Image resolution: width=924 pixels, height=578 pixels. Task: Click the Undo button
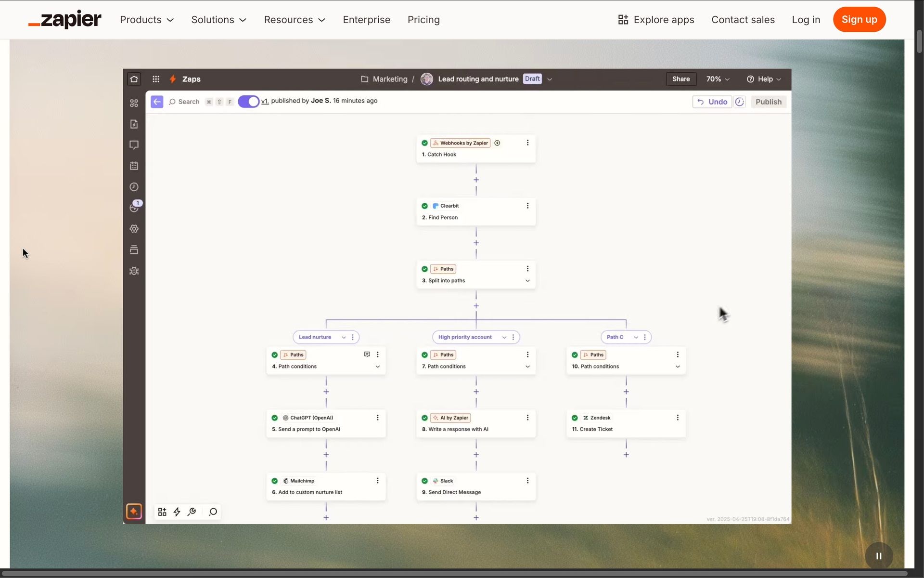[x=712, y=102]
